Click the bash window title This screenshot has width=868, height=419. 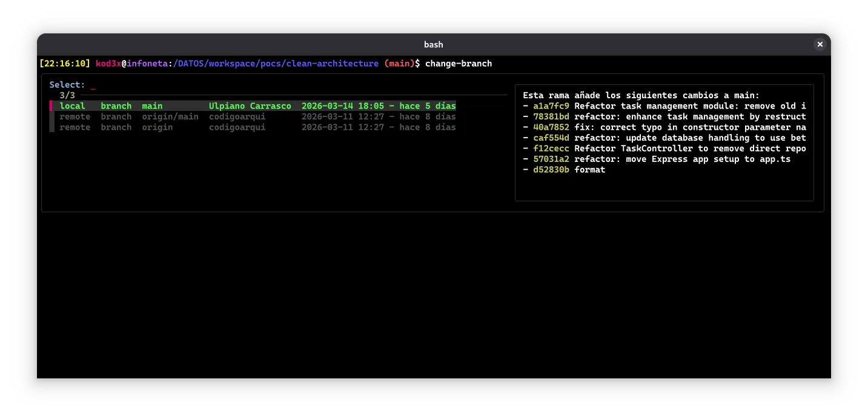tap(434, 44)
